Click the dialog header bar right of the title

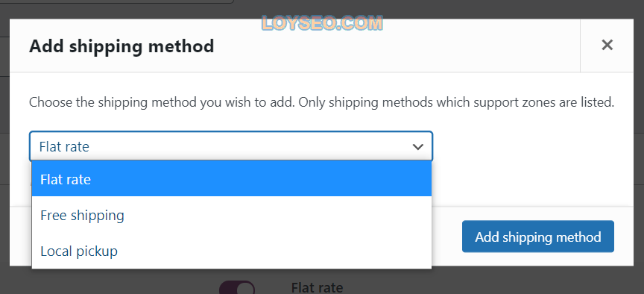pyautogui.click(x=397, y=46)
